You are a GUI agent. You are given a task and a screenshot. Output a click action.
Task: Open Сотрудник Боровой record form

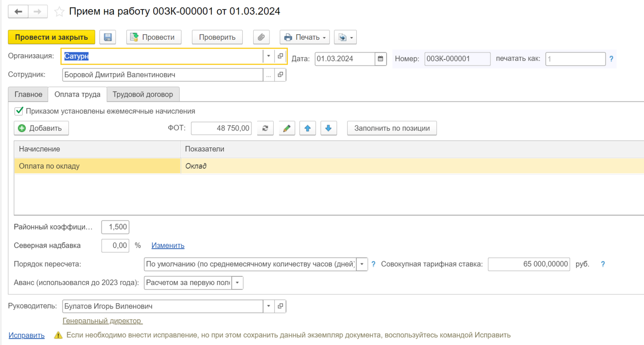[280, 75]
